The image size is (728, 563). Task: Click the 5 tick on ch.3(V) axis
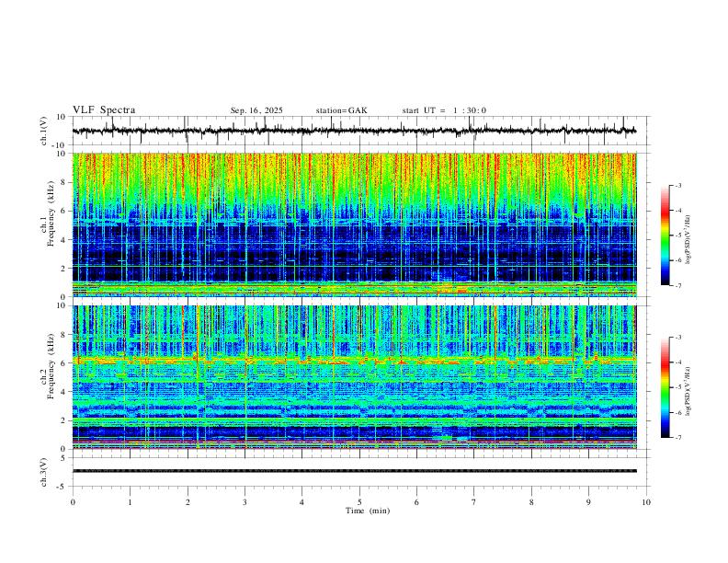click(64, 458)
